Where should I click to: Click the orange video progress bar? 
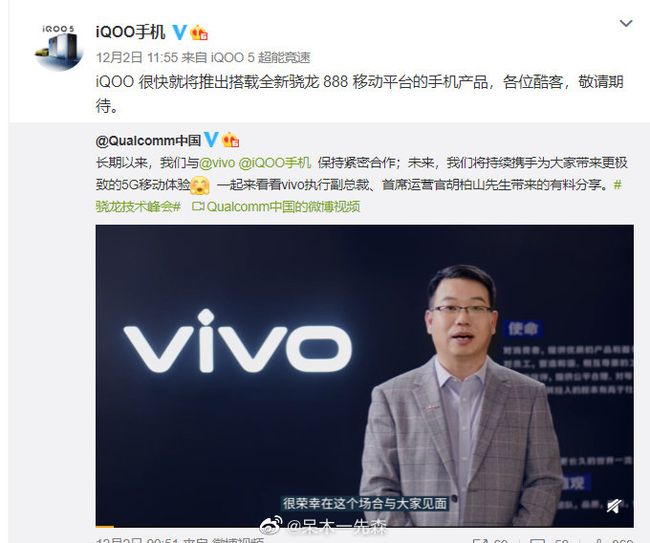pos(104,526)
